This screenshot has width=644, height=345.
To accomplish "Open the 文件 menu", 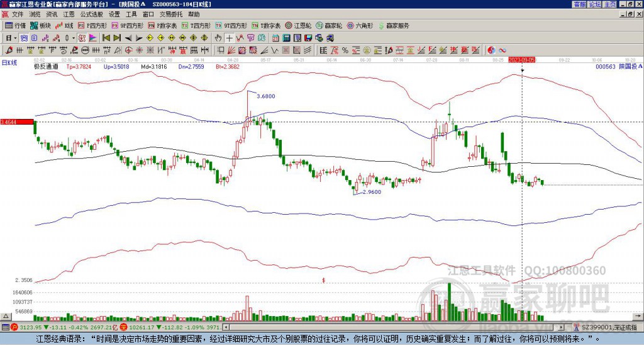I will click(x=18, y=14).
